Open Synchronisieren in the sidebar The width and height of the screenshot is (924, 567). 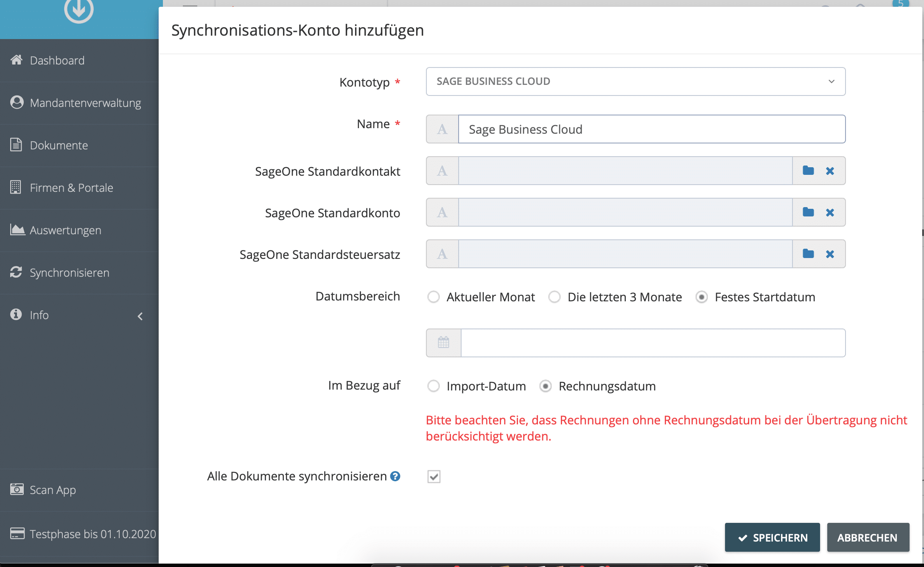79,272
